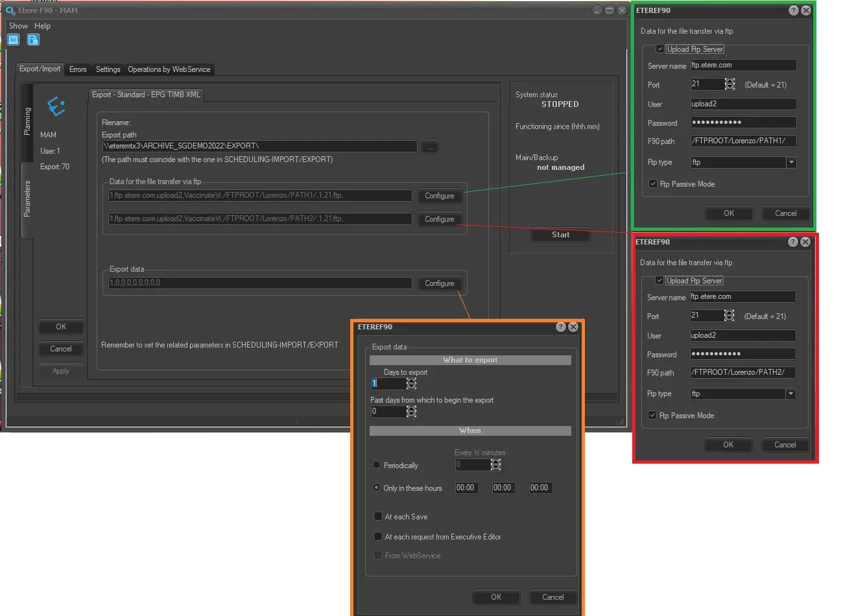Click help icon in PATH1 FTP dialog

tap(794, 10)
